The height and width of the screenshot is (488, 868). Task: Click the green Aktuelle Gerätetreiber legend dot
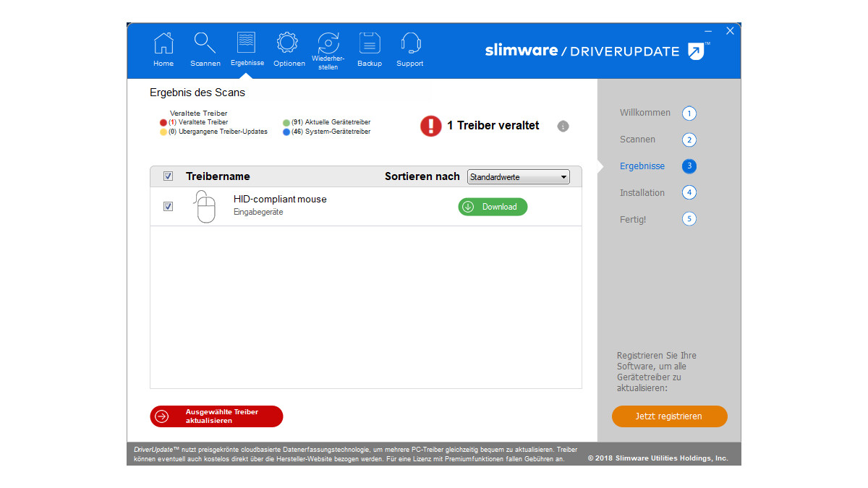(286, 123)
